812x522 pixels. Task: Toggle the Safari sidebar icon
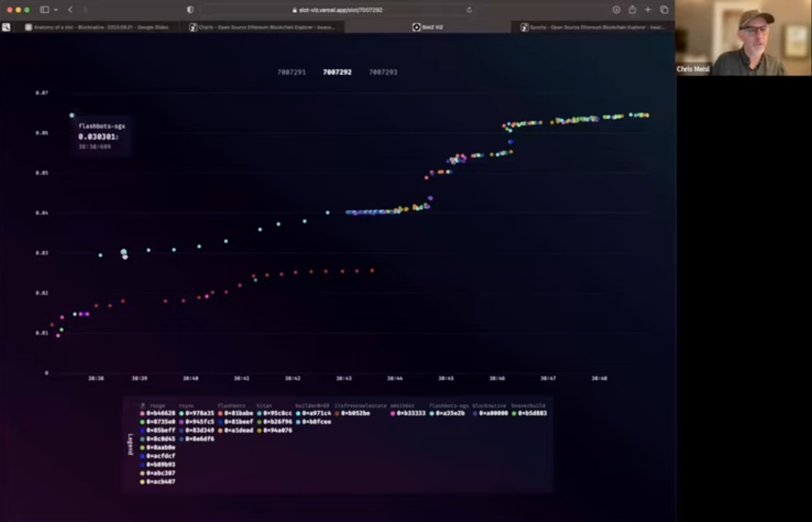click(x=45, y=10)
